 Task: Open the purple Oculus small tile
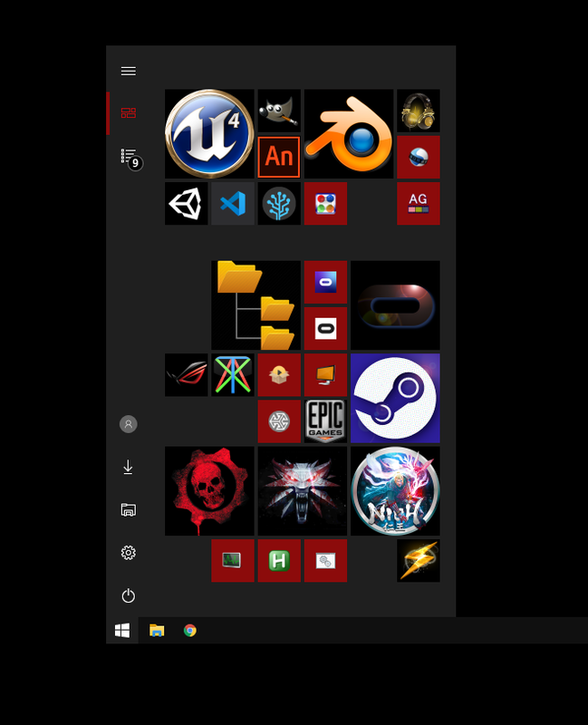325,282
